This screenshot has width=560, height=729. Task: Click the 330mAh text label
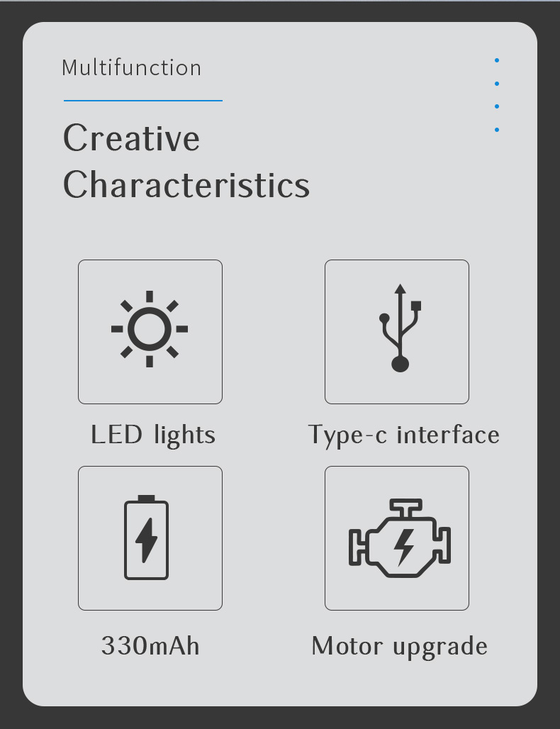click(x=150, y=646)
